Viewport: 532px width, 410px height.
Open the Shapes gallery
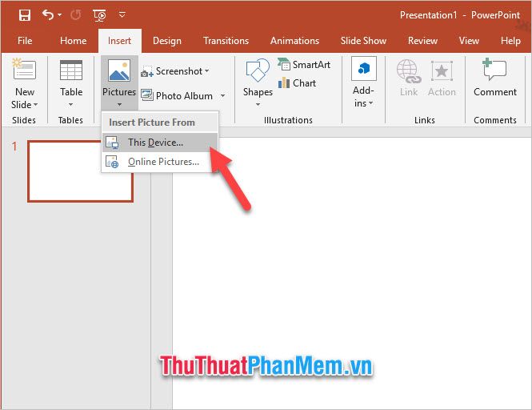pos(258,72)
